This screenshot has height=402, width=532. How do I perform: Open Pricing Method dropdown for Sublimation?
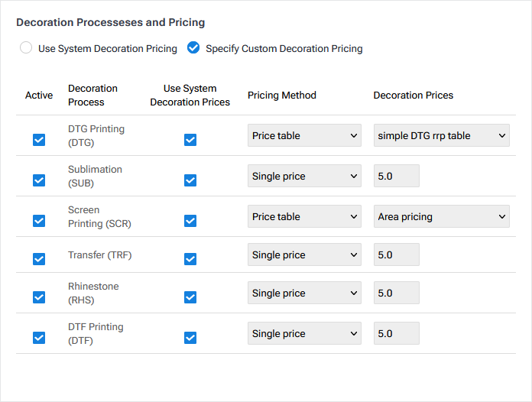tap(304, 176)
